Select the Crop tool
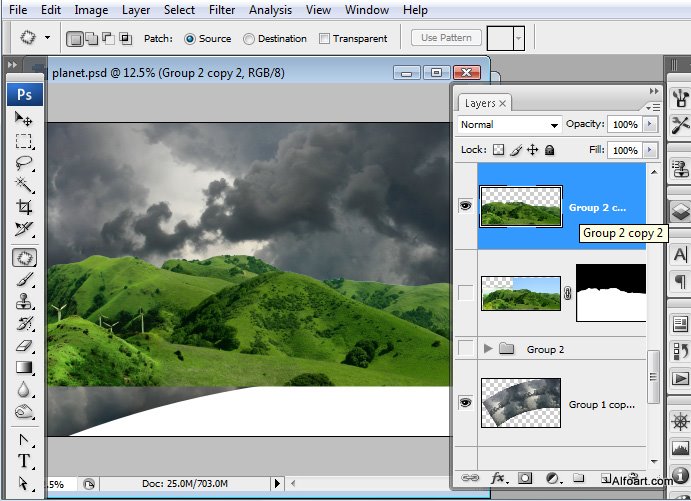The width and height of the screenshot is (691, 501). point(24,207)
